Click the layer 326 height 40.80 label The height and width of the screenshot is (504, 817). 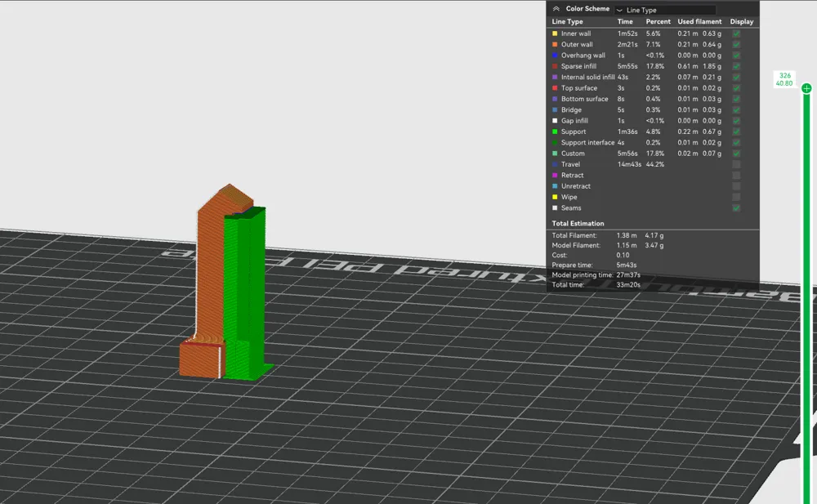pos(784,79)
